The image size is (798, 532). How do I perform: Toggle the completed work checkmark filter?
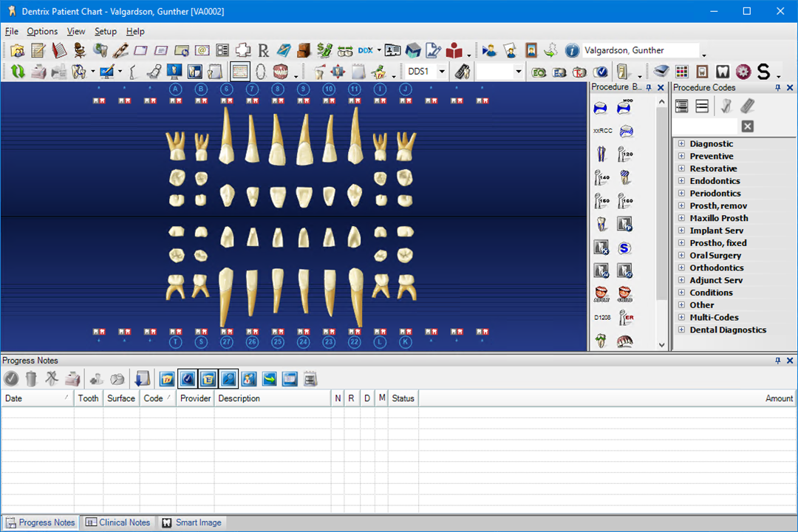(187, 379)
